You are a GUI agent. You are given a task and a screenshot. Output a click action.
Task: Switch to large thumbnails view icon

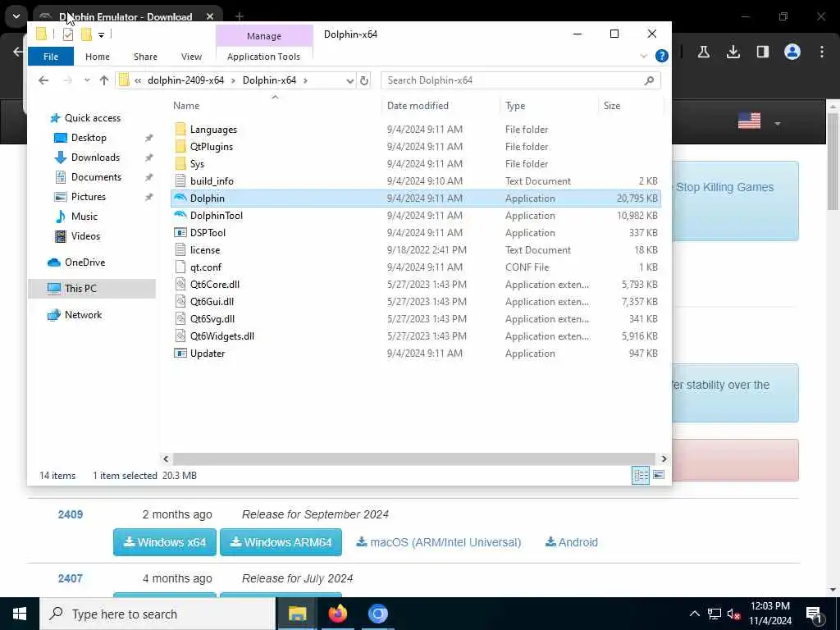(659, 475)
